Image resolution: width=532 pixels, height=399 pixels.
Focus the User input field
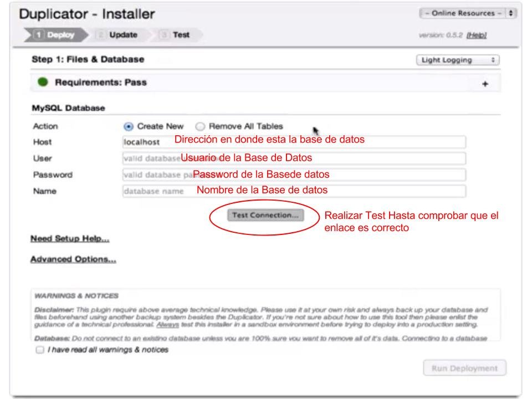[294, 158]
